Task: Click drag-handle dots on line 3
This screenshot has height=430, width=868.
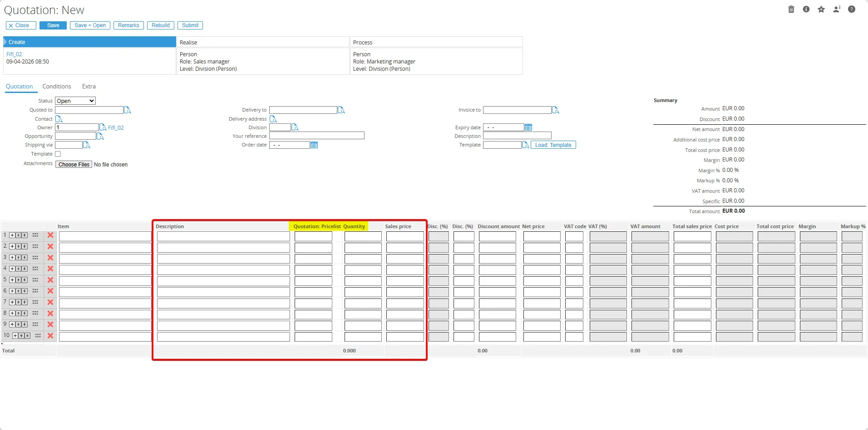Action: (35, 258)
